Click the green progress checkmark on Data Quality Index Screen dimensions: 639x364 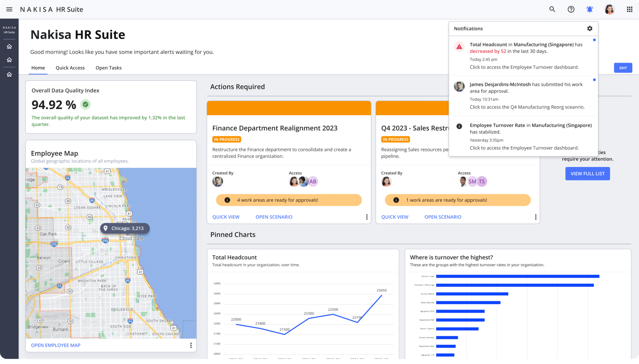pyautogui.click(x=85, y=104)
